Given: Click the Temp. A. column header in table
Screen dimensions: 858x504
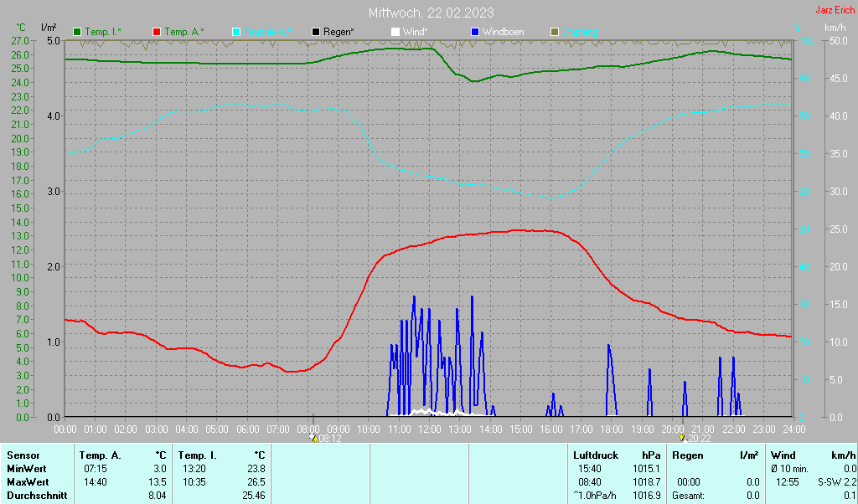Looking at the screenshot, I should (x=101, y=455).
